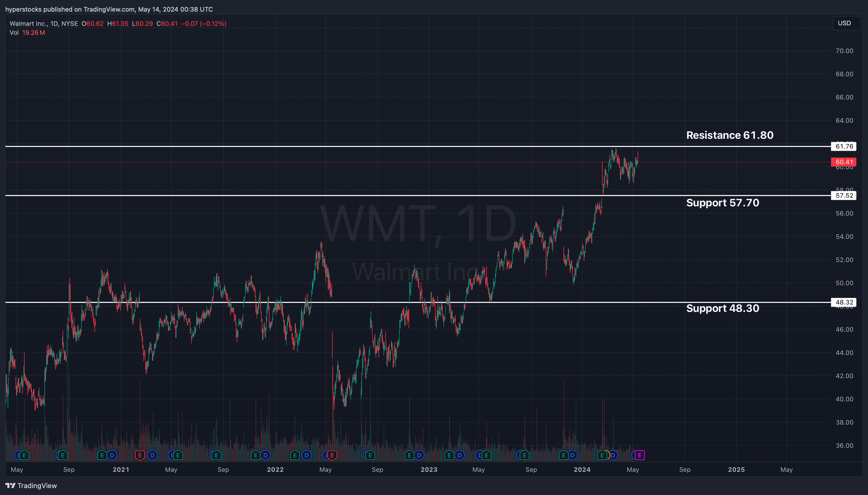Click the red 60.41 current price tag

click(844, 162)
